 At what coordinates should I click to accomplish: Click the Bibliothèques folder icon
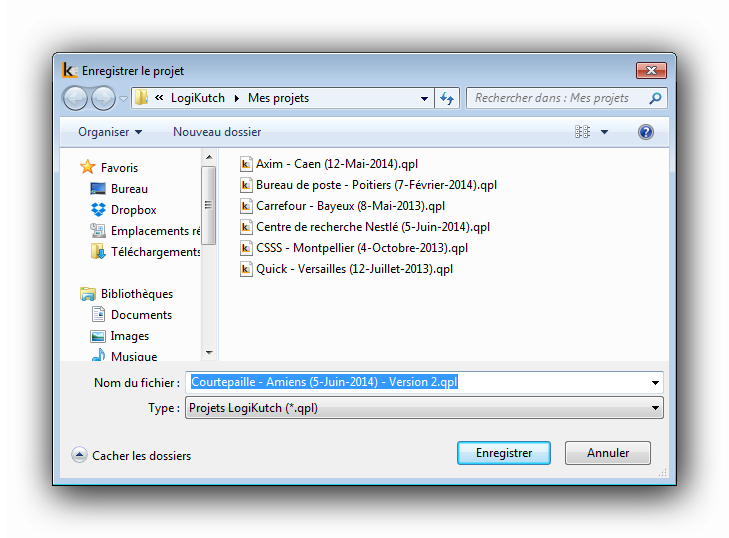click(x=87, y=294)
